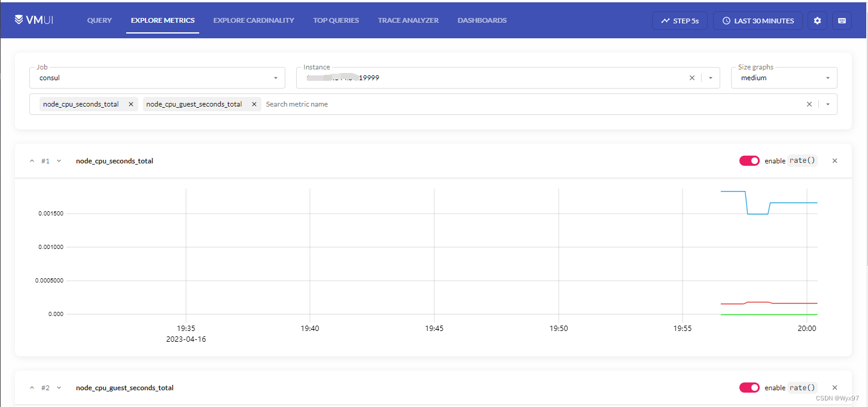This screenshot has height=407, width=868.
Task: Switch to the EXPLORE CARDINALITY tab
Action: click(253, 20)
